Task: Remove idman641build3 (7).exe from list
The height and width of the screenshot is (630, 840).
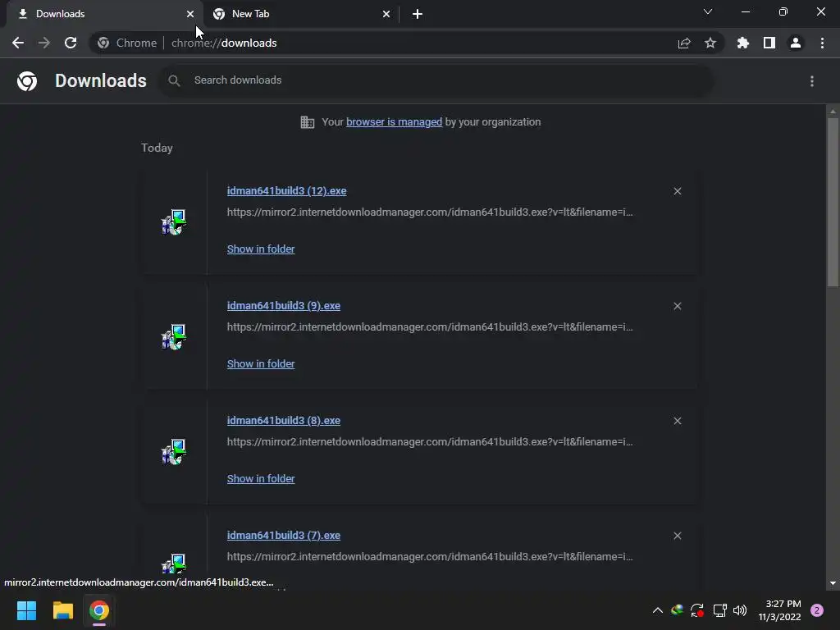Action: pos(677,536)
